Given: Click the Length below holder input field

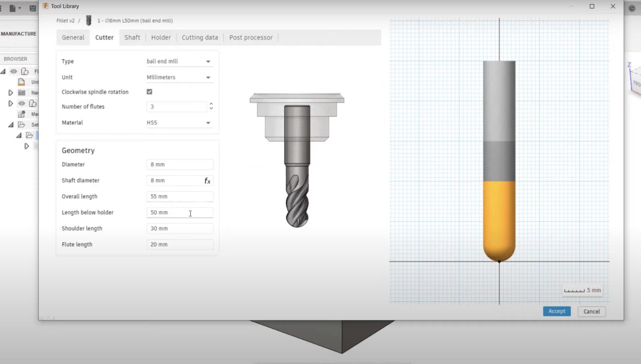Looking at the screenshot, I should click(180, 213).
